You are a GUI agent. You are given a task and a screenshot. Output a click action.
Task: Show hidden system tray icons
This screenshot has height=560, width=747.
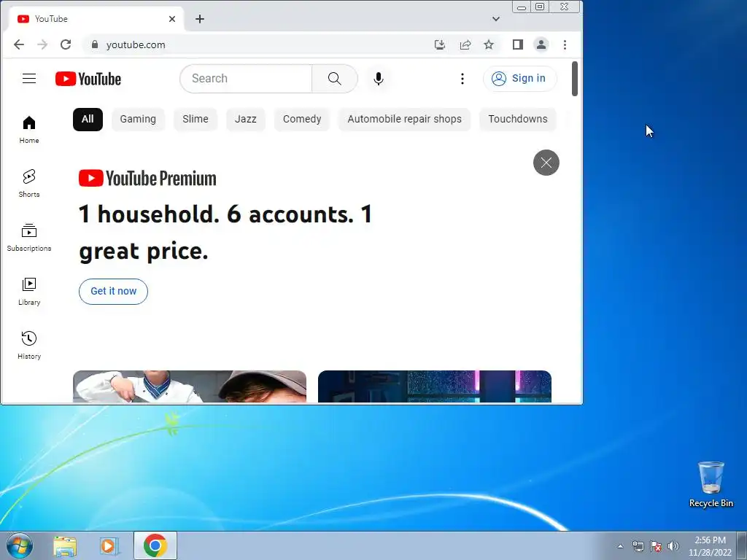pyautogui.click(x=620, y=546)
